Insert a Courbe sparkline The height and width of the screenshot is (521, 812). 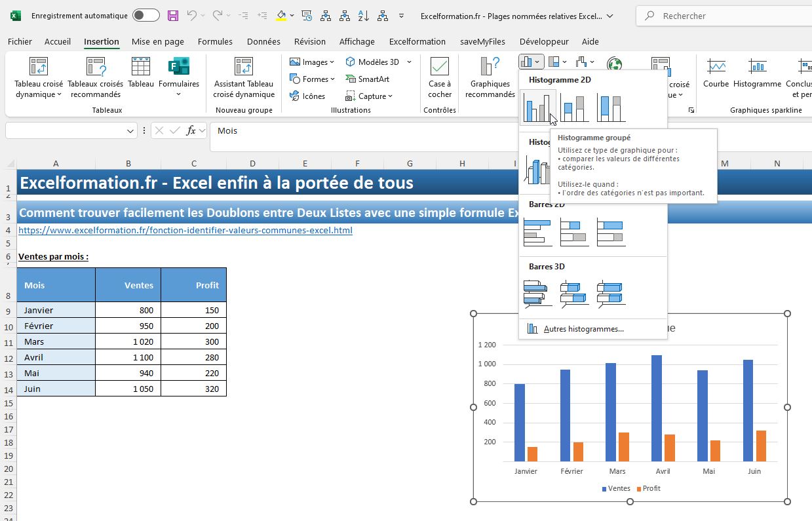coord(716,73)
